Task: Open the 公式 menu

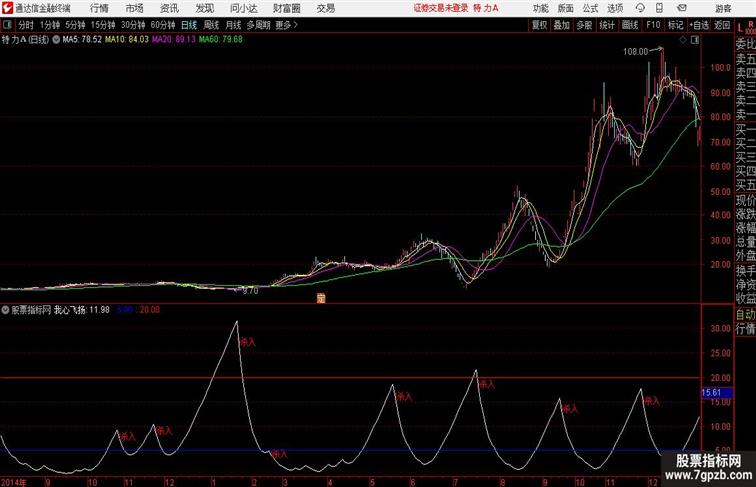Action: (590, 8)
